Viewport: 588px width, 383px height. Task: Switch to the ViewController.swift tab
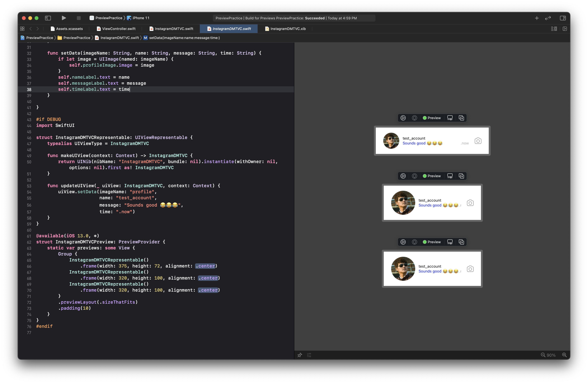pos(119,29)
